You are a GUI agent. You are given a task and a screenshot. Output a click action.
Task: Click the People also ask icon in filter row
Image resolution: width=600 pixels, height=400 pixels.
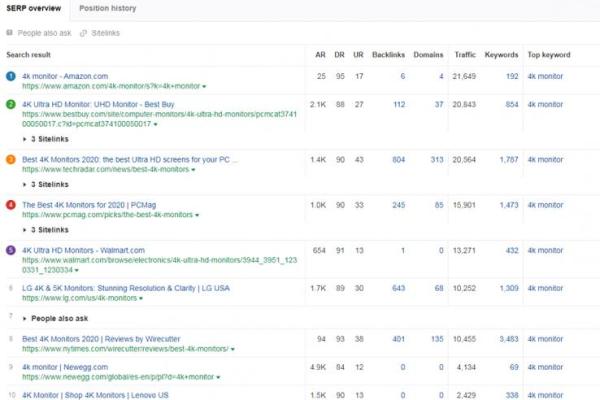[x=10, y=33]
